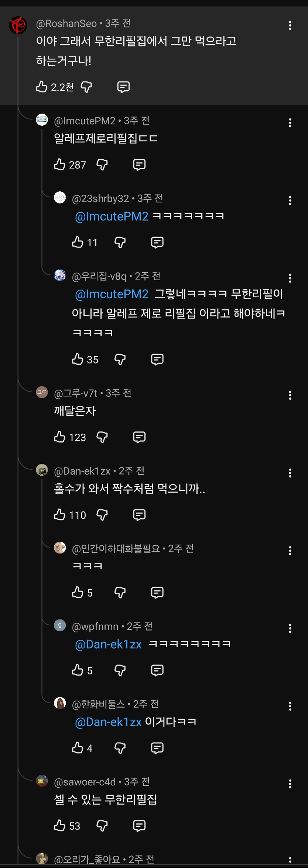Tap the blue @ImcutePM2 mention in @23shrby32's reply
The height and width of the screenshot is (868, 308).
coord(112,216)
